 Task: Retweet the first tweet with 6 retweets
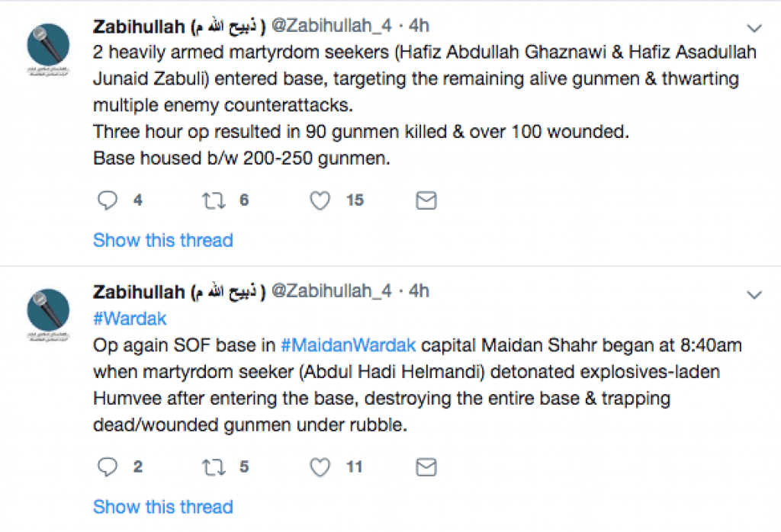pos(214,200)
